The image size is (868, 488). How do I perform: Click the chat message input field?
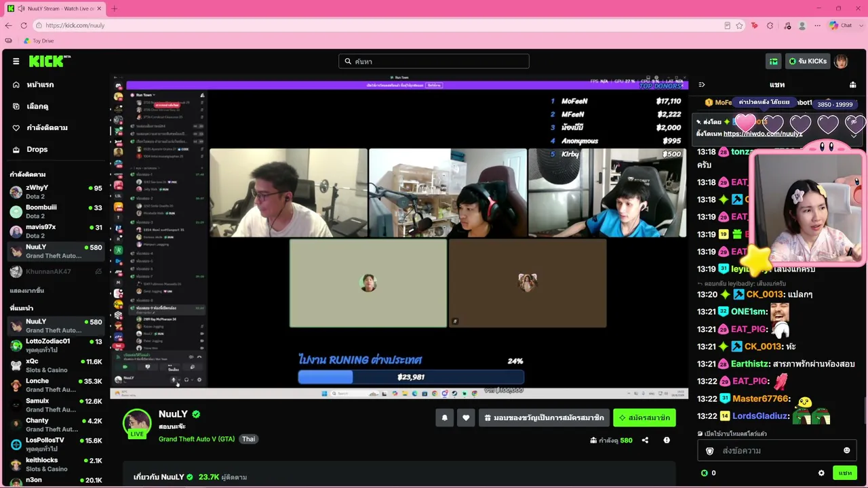777,451
